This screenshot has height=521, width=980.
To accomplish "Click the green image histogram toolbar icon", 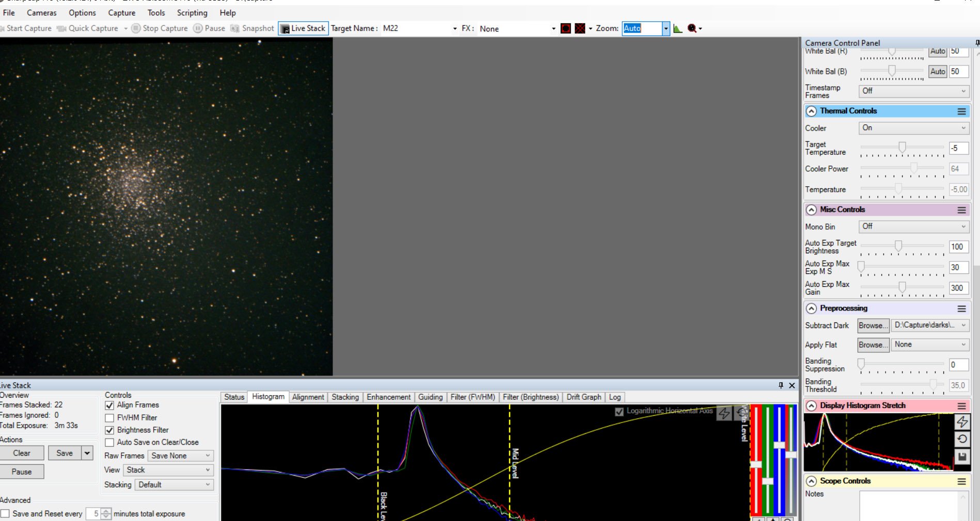I will click(x=678, y=28).
